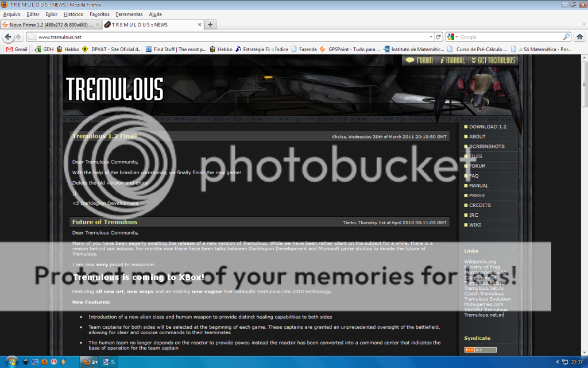The image size is (588, 368).
Task: Open the ABOUT sidebar link
Action: pos(477,137)
